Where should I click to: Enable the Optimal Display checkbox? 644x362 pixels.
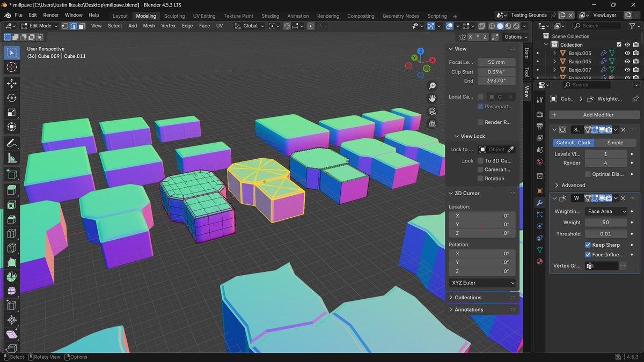coord(588,174)
